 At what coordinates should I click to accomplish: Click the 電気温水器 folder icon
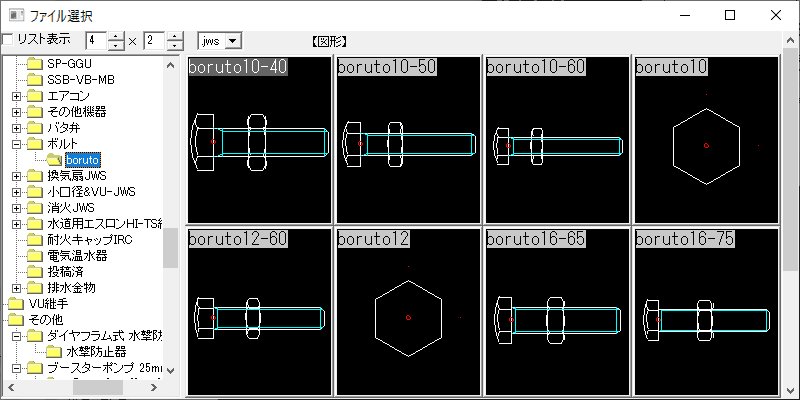[x=35, y=256]
